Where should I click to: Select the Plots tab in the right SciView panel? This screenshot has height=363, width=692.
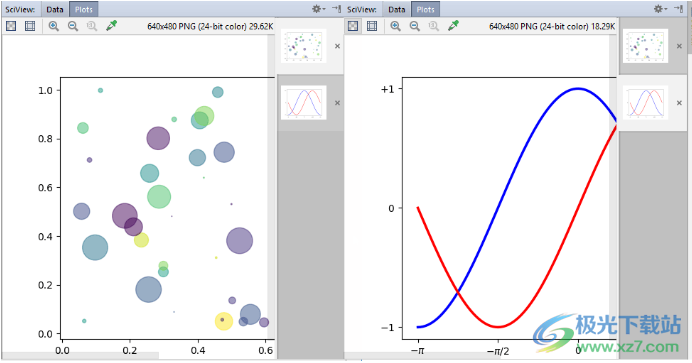(x=425, y=9)
